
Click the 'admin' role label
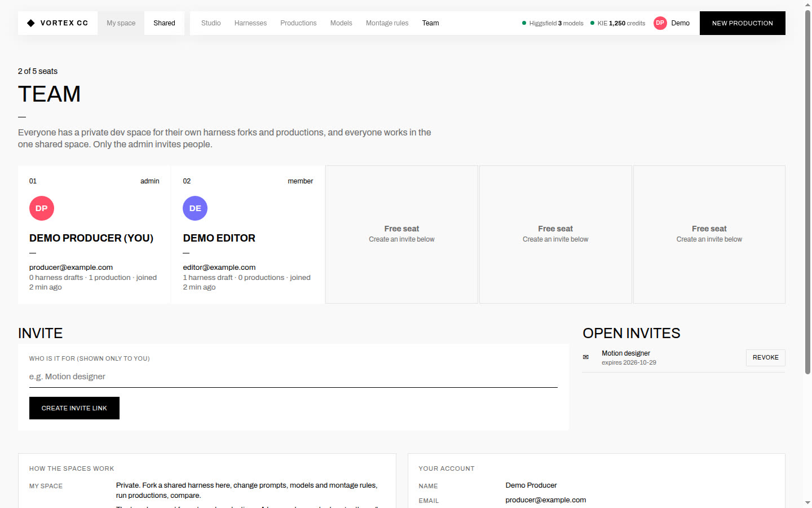point(150,181)
